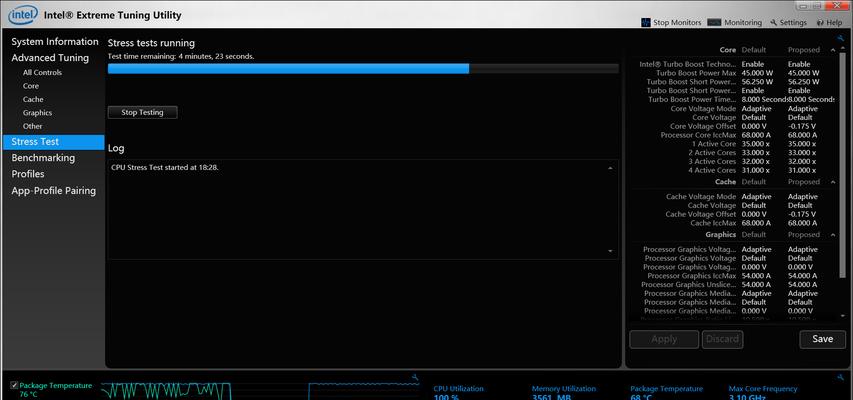Collapse the Cache section chevron
The image size is (853, 400).
833,182
